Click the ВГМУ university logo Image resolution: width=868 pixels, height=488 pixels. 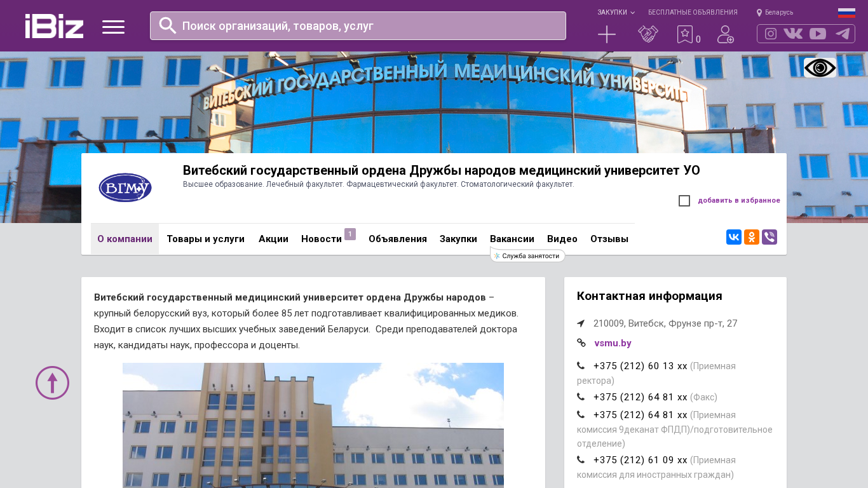click(x=125, y=187)
